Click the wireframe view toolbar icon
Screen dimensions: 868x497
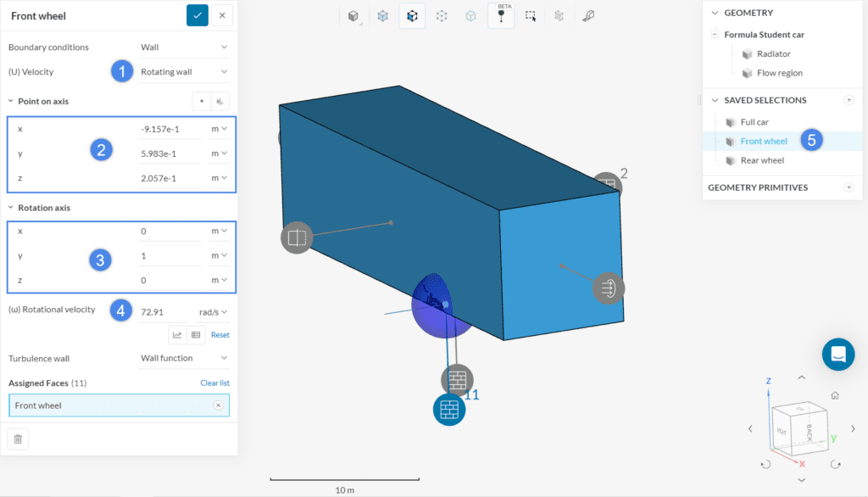(x=470, y=15)
